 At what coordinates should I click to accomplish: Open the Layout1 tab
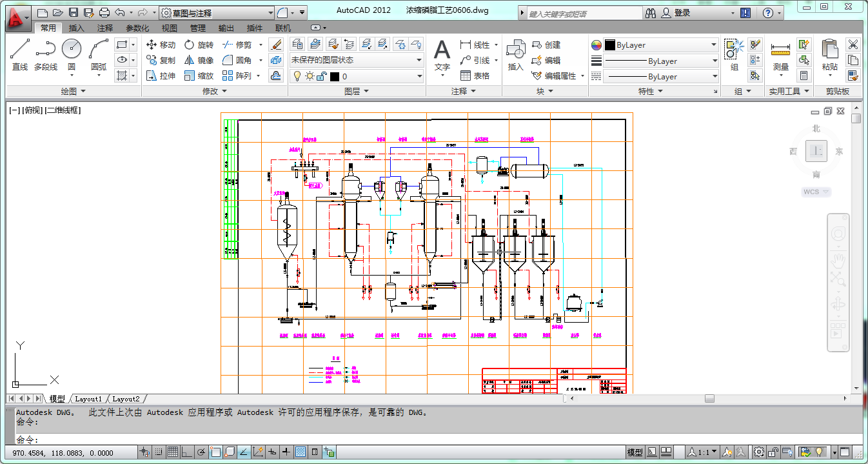tap(89, 399)
